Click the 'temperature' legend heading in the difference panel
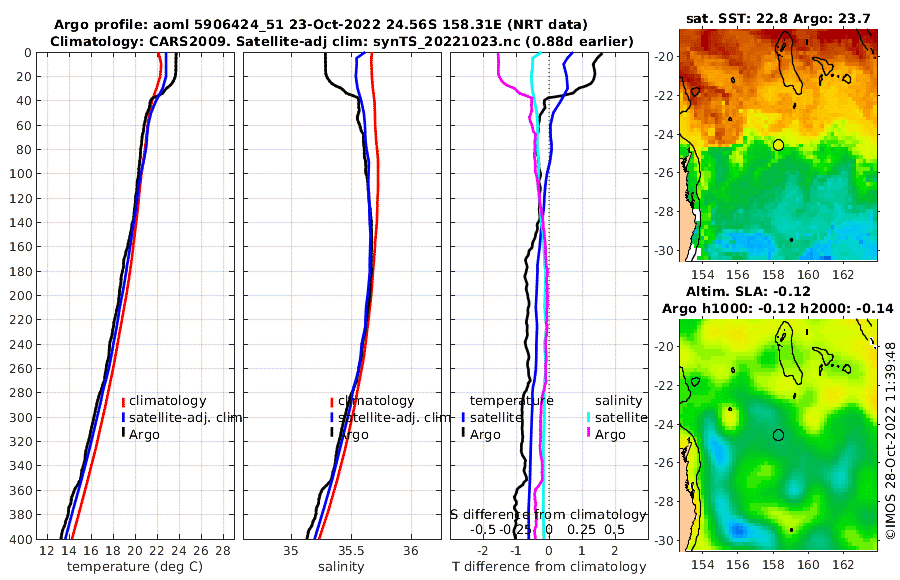 pos(511,401)
